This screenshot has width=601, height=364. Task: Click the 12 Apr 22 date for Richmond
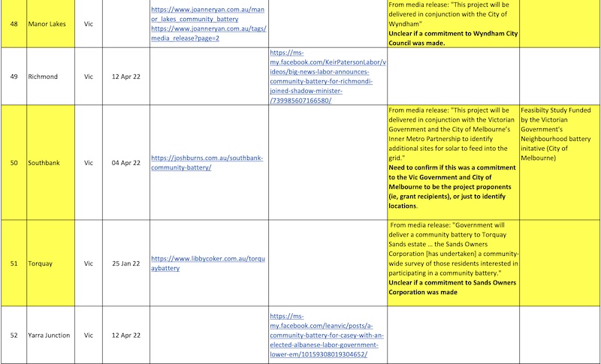click(x=125, y=77)
